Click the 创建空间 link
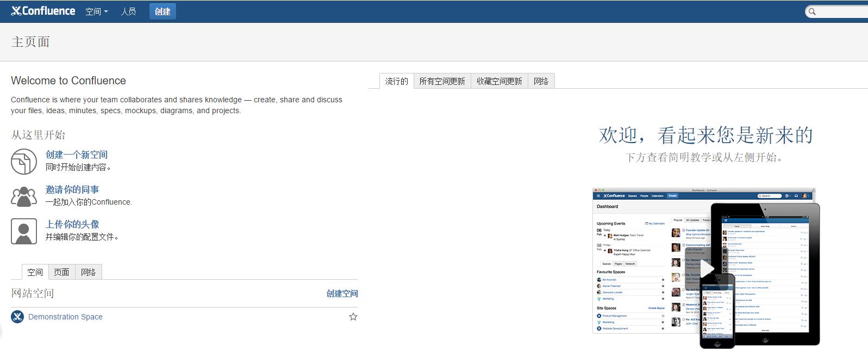Viewport: 868px width, 363px height. [x=342, y=293]
